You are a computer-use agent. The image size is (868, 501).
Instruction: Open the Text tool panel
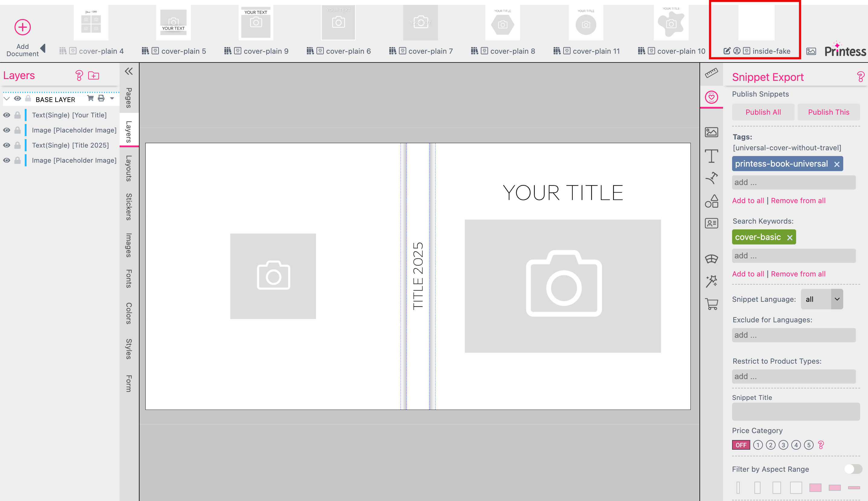(x=712, y=156)
